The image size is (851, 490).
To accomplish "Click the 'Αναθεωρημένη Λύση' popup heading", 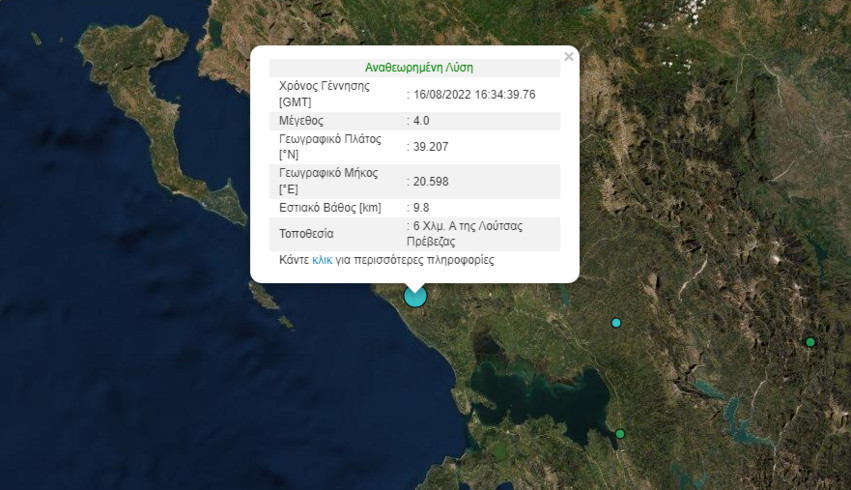I will point(419,68).
